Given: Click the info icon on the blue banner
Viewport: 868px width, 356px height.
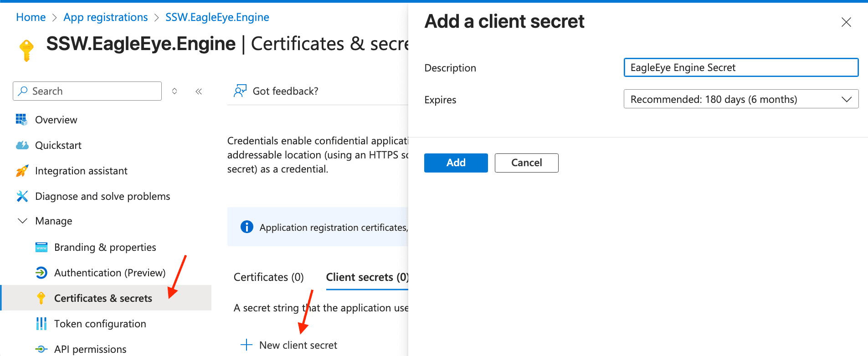Looking at the screenshot, I should click(x=247, y=227).
